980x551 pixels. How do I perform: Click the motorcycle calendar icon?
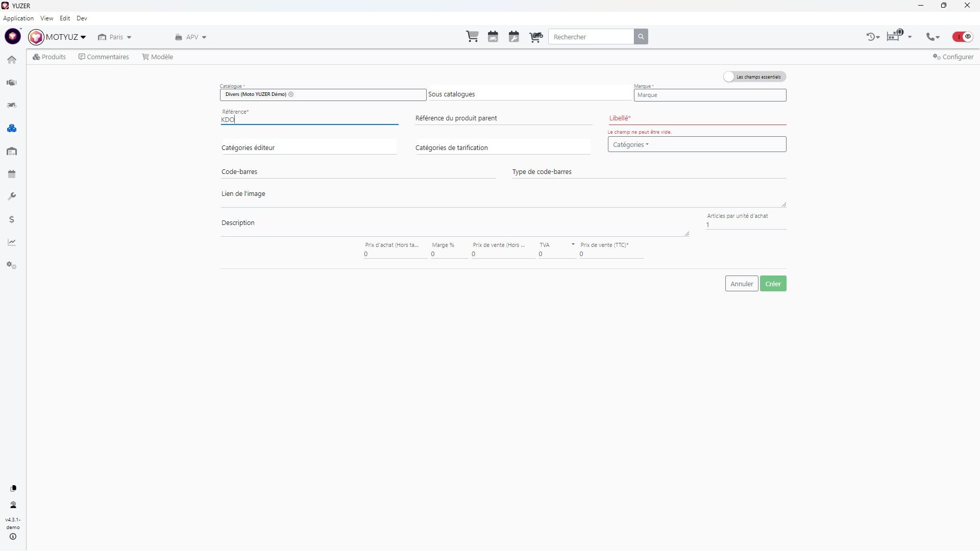coord(493,37)
